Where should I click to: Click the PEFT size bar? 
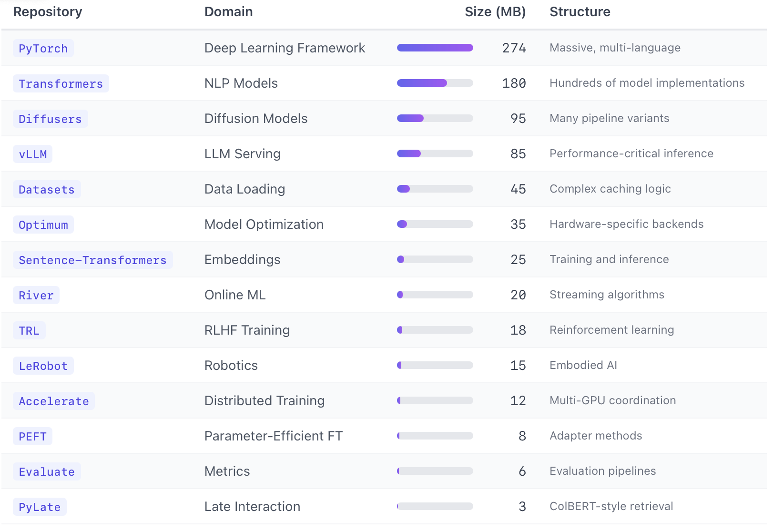(x=435, y=436)
